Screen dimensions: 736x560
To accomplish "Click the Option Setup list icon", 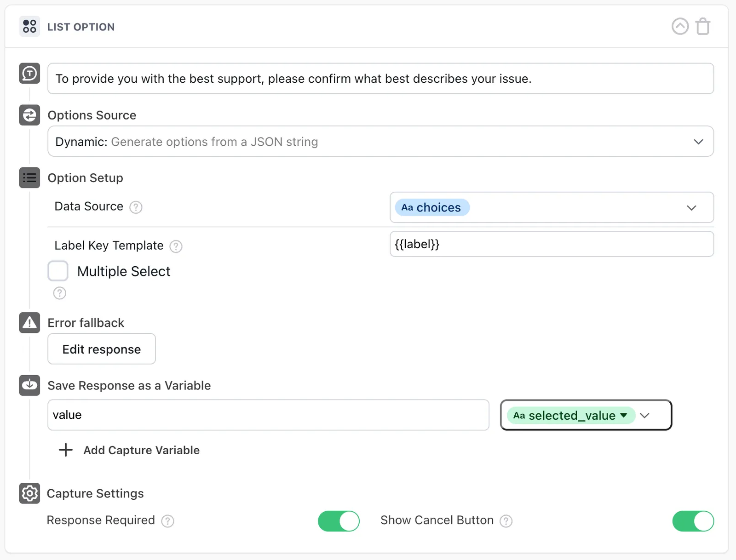I will click(x=29, y=177).
